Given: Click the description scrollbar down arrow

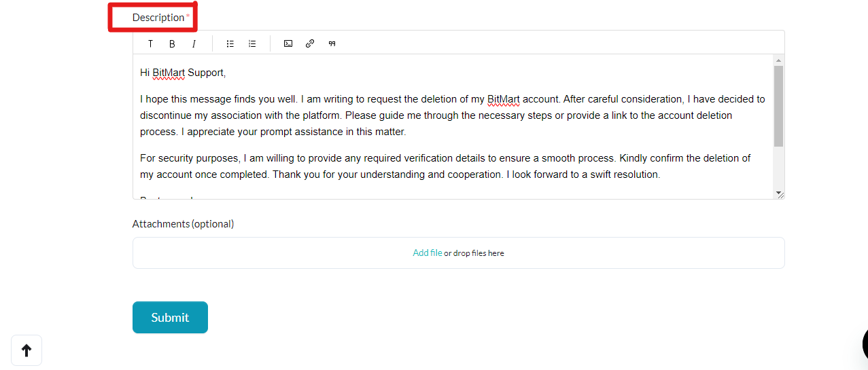Looking at the screenshot, I should tap(779, 193).
